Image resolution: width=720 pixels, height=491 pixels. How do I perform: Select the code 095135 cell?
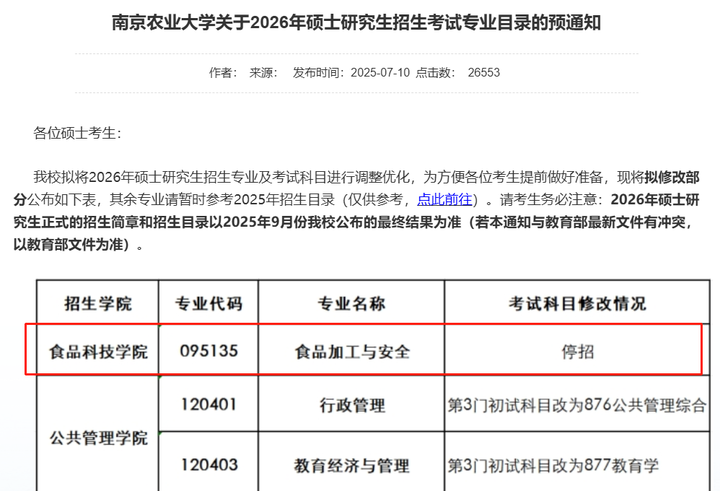coord(208,351)
